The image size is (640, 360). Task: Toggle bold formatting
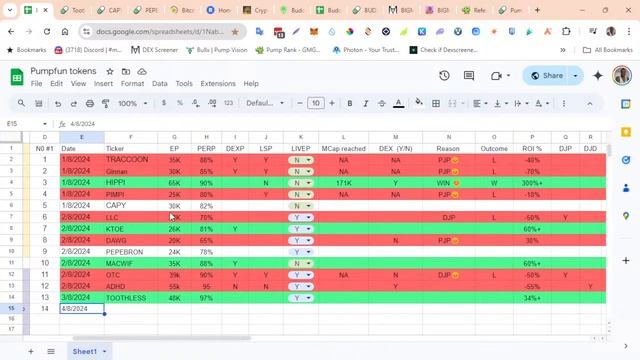click(350, 104)
